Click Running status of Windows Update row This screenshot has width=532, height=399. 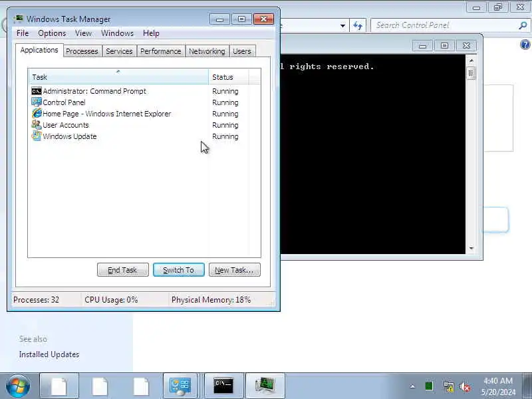tap(225, 136)
